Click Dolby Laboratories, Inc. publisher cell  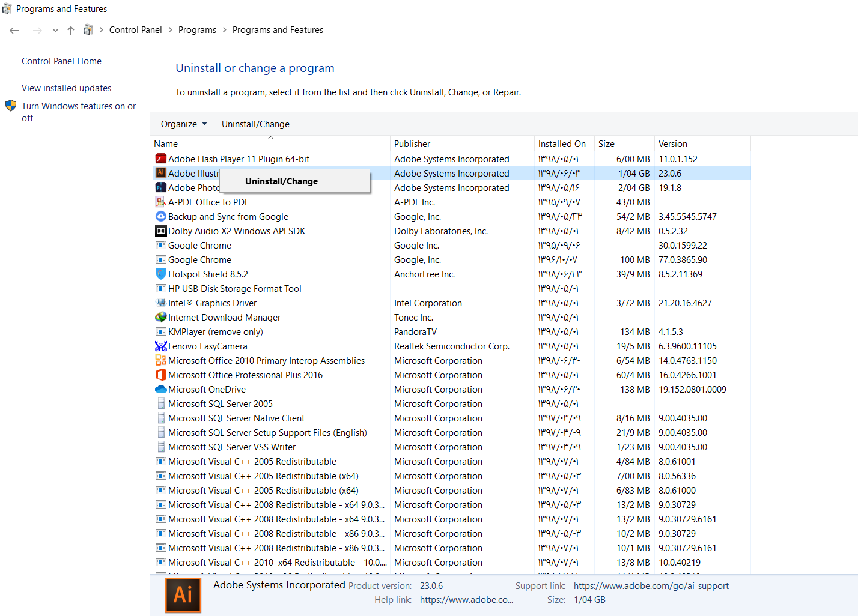pyautogui.click(x=441, y=231)
